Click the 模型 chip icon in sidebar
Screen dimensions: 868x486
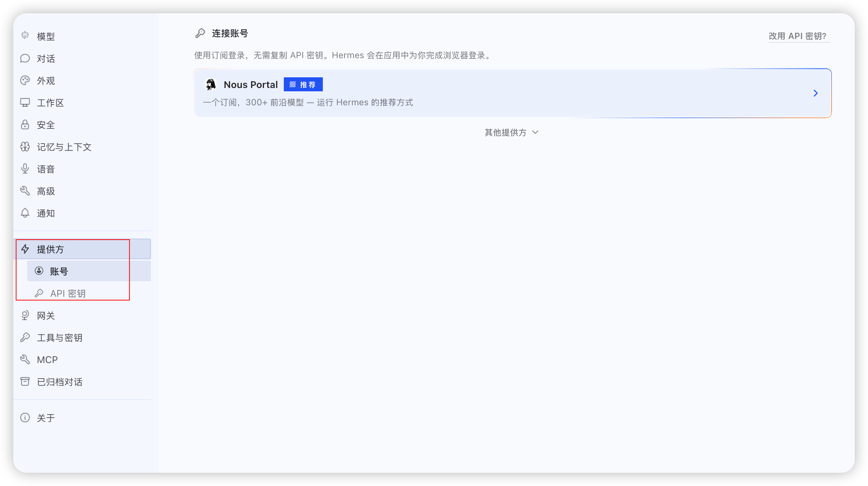tap(25, 36)
